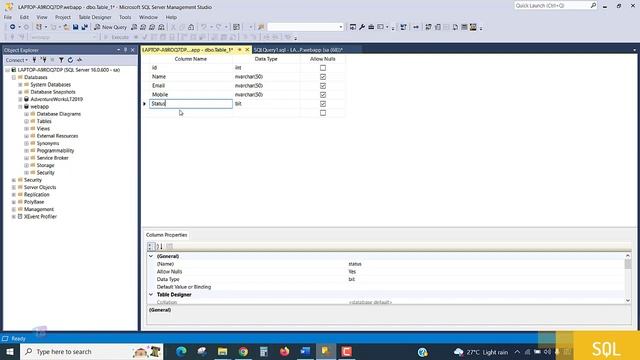The image size is (640, 360).
Task: Click the Quick Launch search magnifier icon
Action: tap(593, 5)
